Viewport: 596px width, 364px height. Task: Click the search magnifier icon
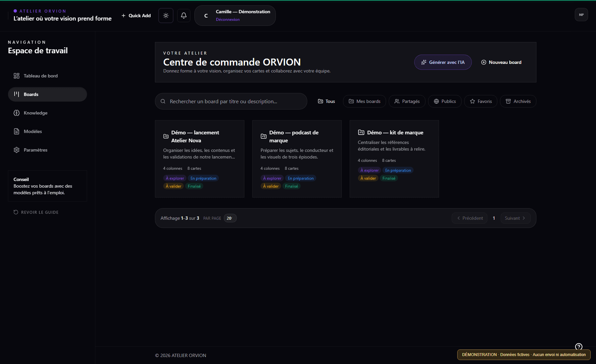pyautogui.click(x=163, y=101)
